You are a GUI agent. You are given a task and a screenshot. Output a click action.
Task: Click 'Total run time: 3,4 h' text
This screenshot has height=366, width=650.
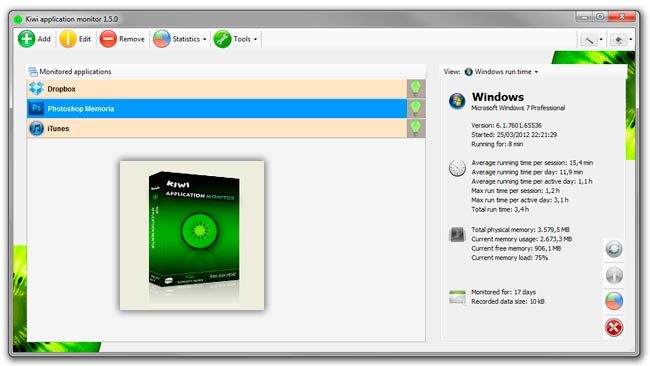coord(500,209)
